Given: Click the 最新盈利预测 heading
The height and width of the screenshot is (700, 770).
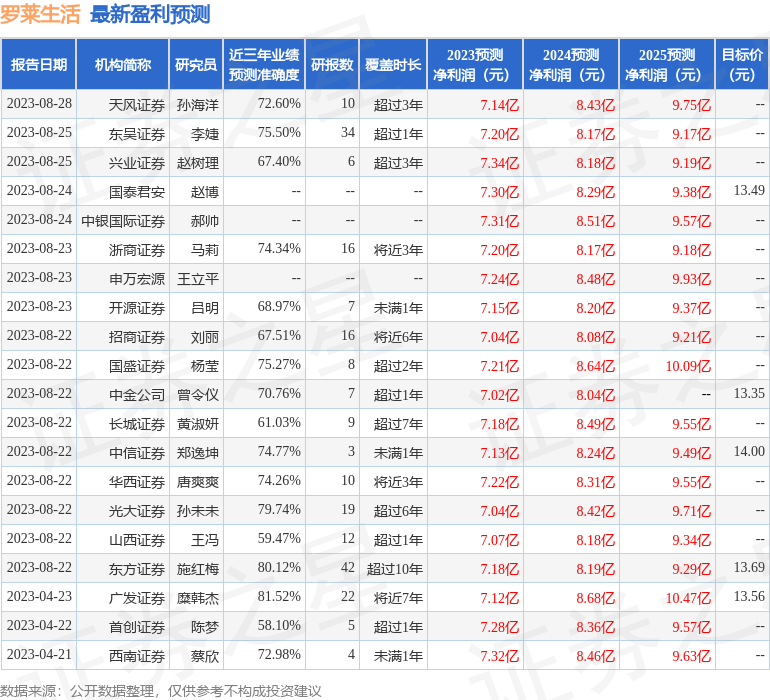Looking at the screenshot, I should [x=150, y=14].
